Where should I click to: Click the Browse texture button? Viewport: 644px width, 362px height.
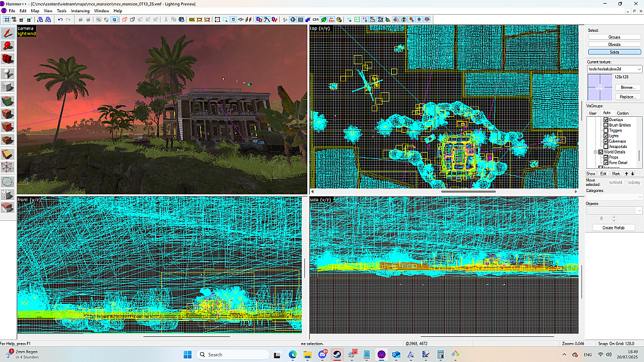click(x=627, y=87)
